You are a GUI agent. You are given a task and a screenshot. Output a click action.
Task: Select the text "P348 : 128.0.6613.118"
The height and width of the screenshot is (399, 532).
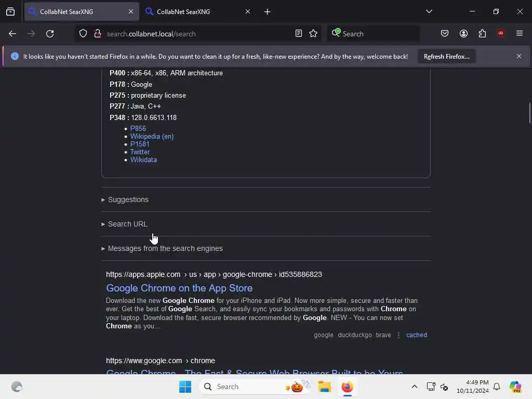[143, 117]
